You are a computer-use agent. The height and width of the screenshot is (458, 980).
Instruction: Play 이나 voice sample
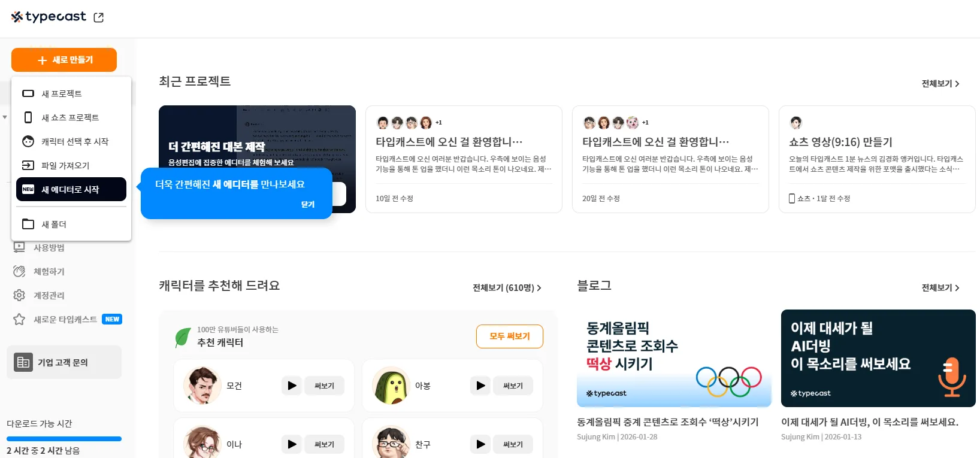[292, 444]
